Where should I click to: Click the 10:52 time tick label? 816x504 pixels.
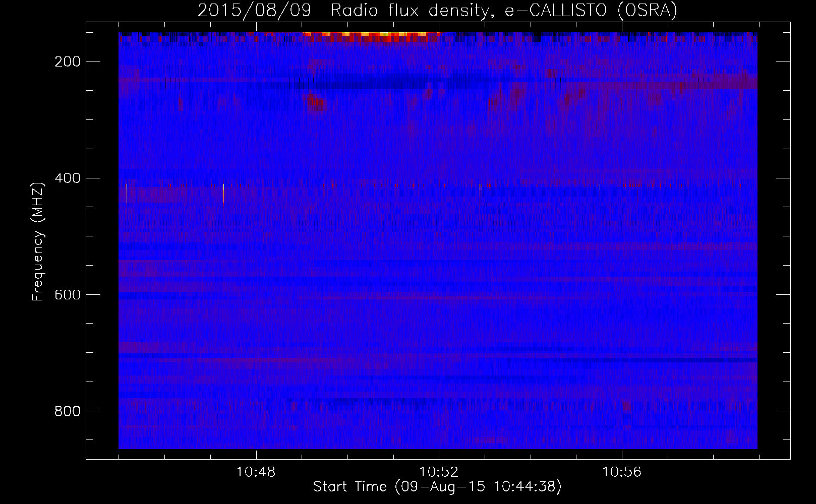(x=439, y=472)
